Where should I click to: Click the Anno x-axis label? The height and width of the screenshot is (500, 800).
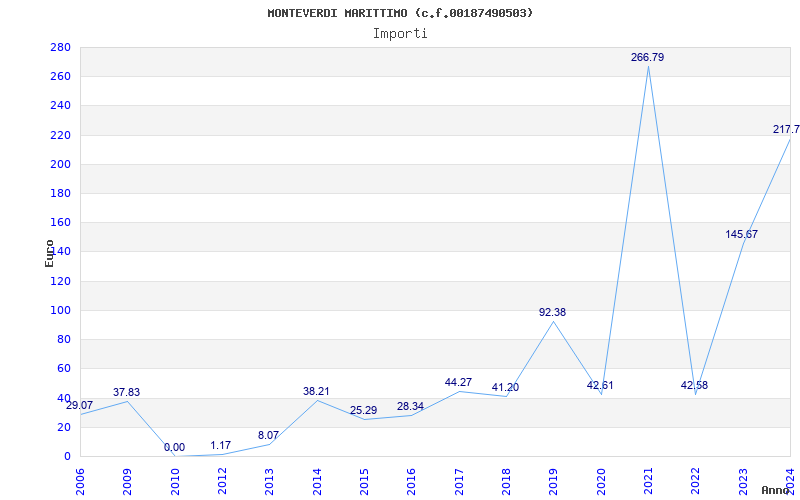775,490
